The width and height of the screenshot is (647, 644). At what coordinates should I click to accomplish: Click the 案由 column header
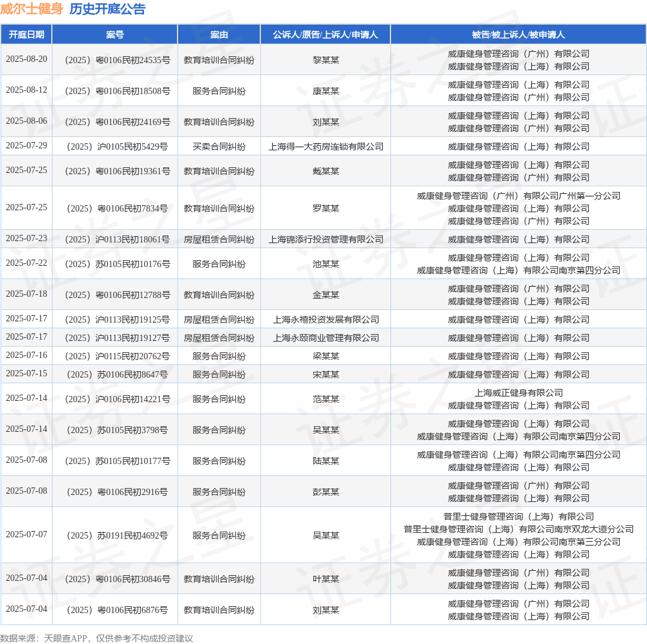click(219, 35)
